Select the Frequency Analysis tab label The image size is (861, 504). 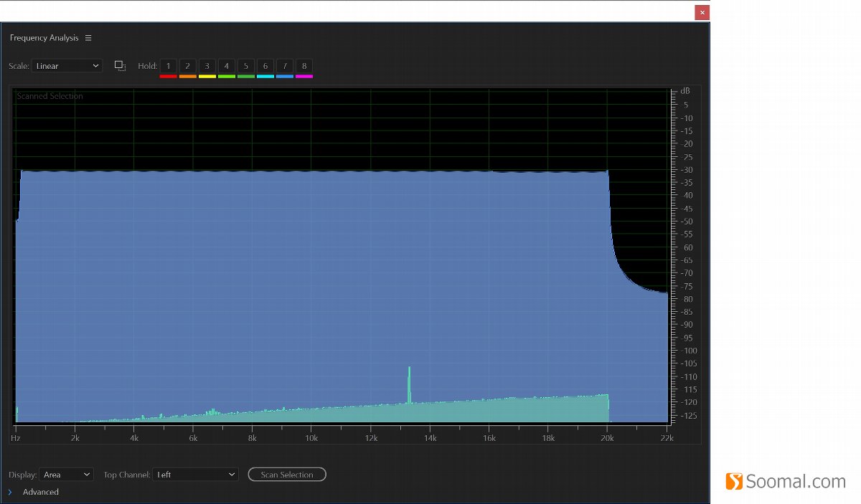pos(45,37)
